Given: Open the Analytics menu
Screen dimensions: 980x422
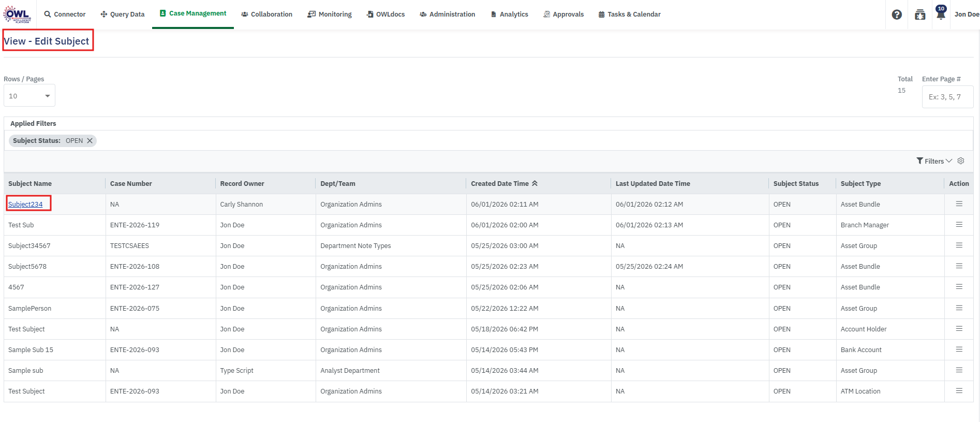Looking at the screenshot, I should [510, 14].
